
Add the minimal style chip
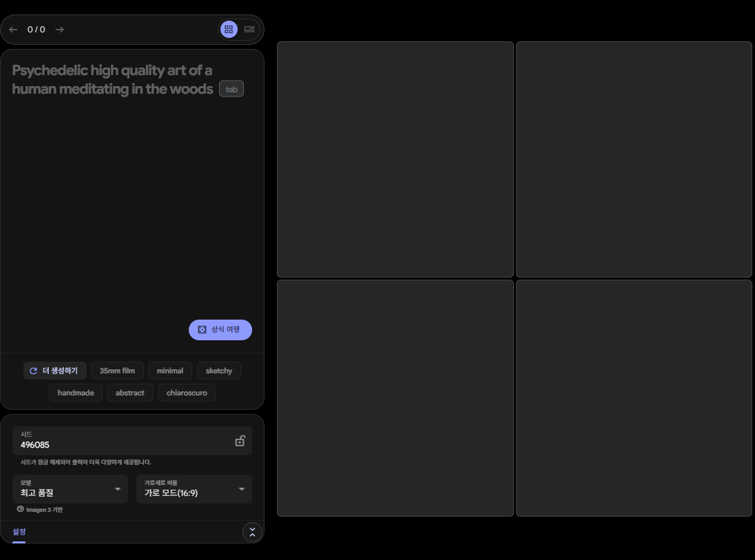coord(170,371)
